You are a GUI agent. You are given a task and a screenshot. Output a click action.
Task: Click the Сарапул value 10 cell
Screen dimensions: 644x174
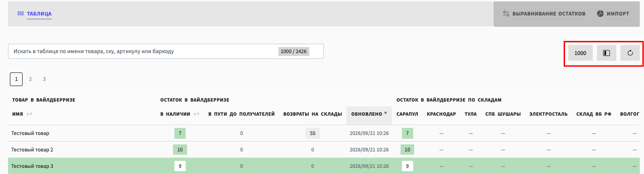(408, 150)
